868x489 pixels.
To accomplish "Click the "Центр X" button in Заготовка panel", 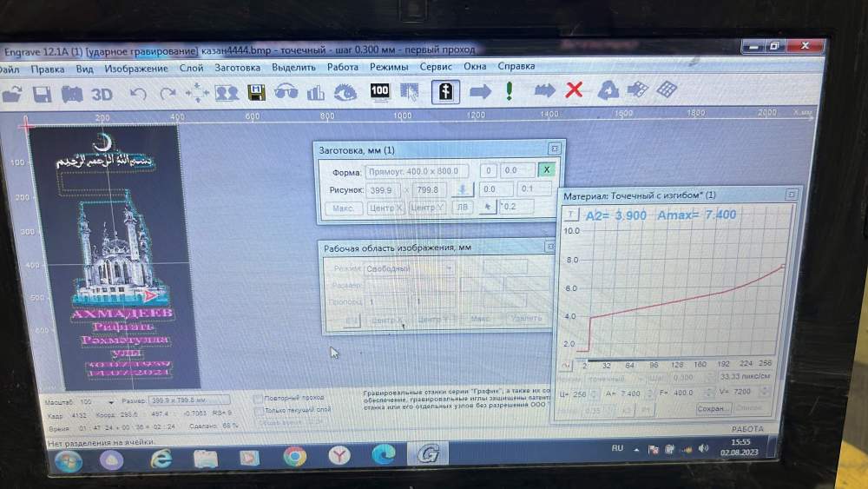I will pos(385,208).
